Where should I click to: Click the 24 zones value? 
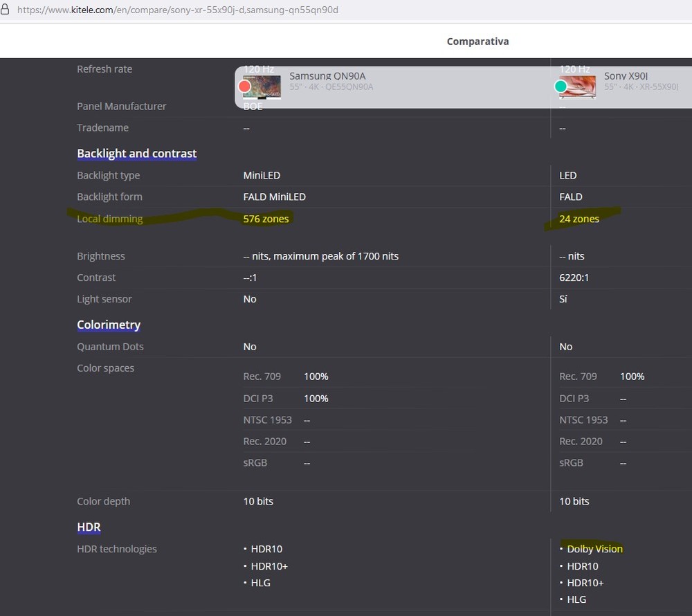pos(579,219)
